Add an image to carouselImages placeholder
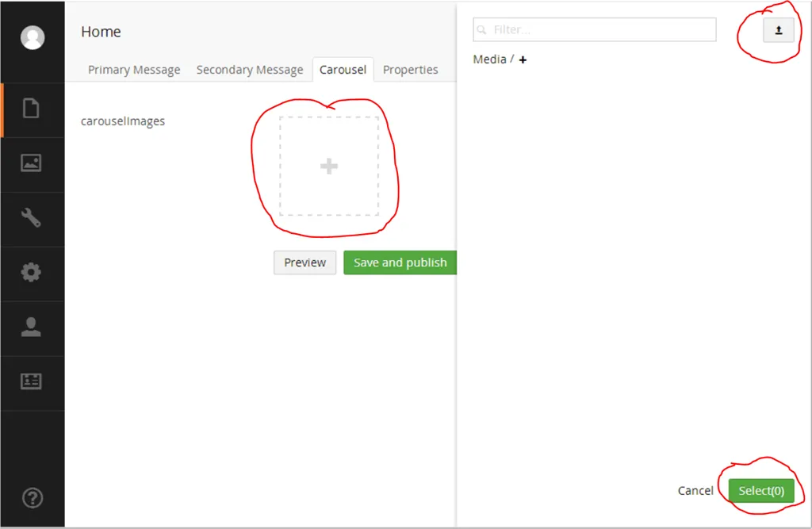The image size is (812, 529). click(x=328, y=167)
